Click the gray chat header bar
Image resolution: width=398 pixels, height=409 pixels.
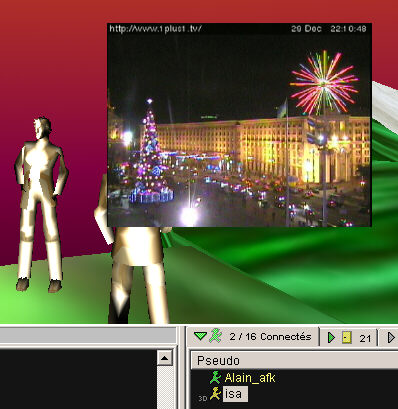[x=88, y=335]
